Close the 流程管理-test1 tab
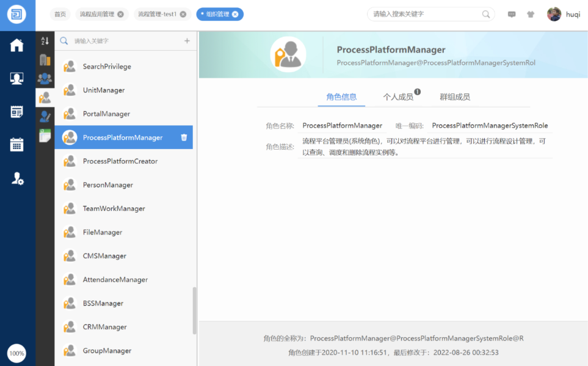This screenshot has height=366, width=588. pyautogui.click(x=183, y=14)
